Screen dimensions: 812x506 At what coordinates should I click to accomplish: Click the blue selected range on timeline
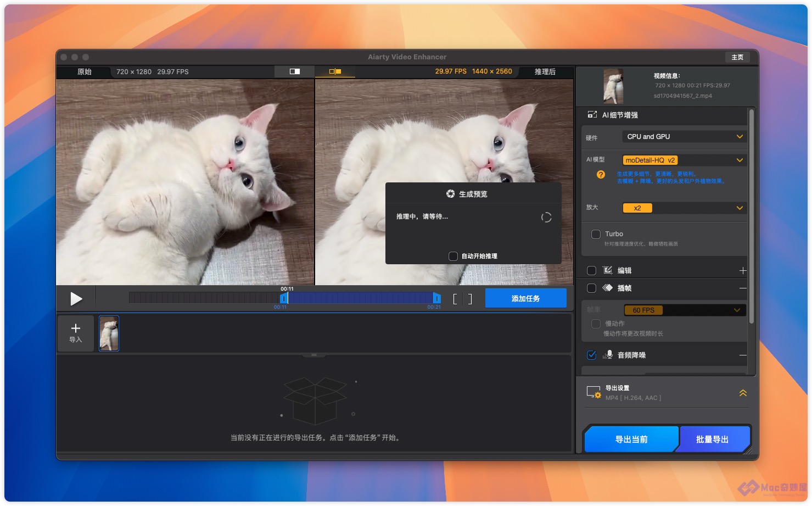point(360,298)
